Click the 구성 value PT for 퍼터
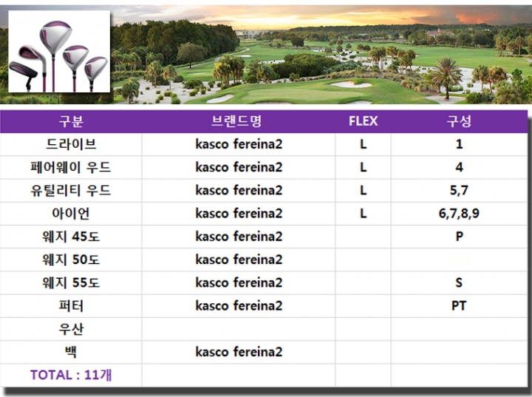Screen dimensions: 532x397 459,306
